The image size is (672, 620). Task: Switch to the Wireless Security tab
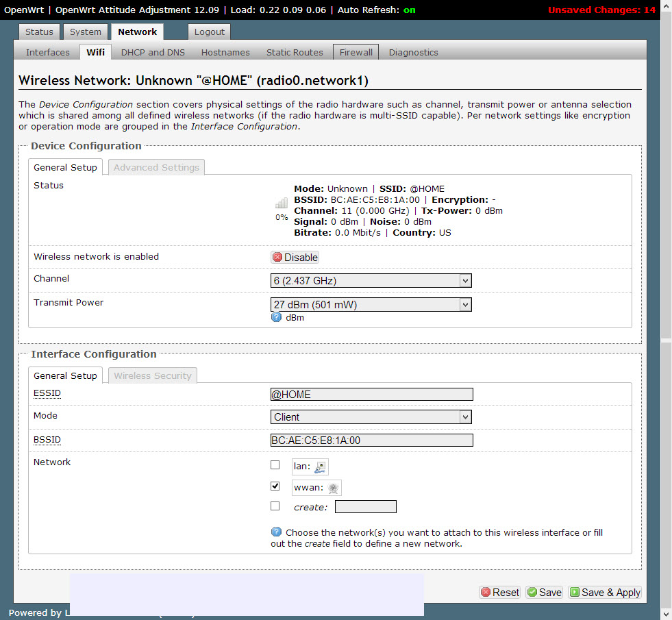pyautogui.click(x=153, y=376)
